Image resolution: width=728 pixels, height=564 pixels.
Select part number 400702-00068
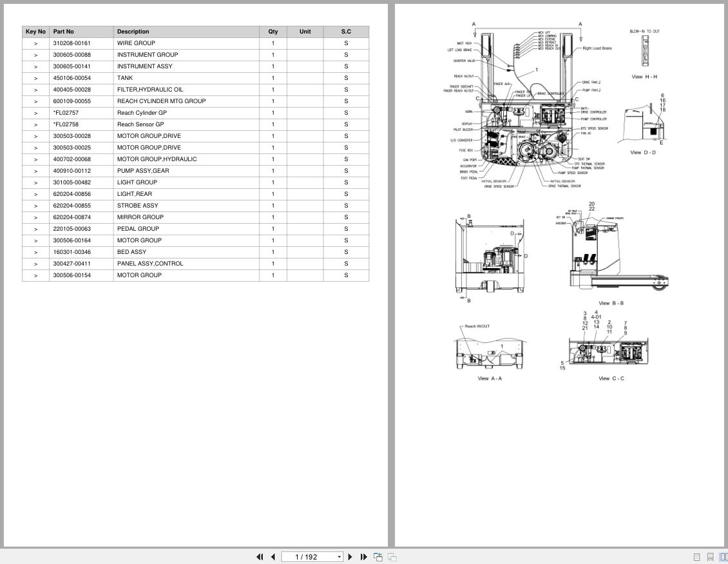point(72,159)
